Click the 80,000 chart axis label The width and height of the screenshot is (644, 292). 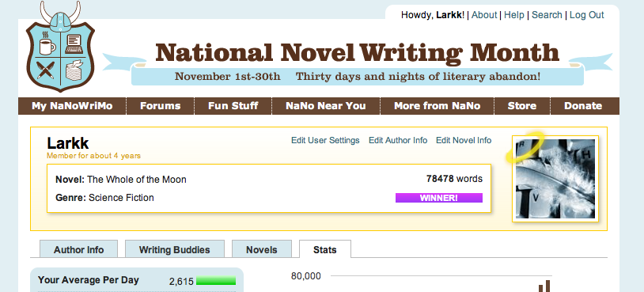coord(306,276)
